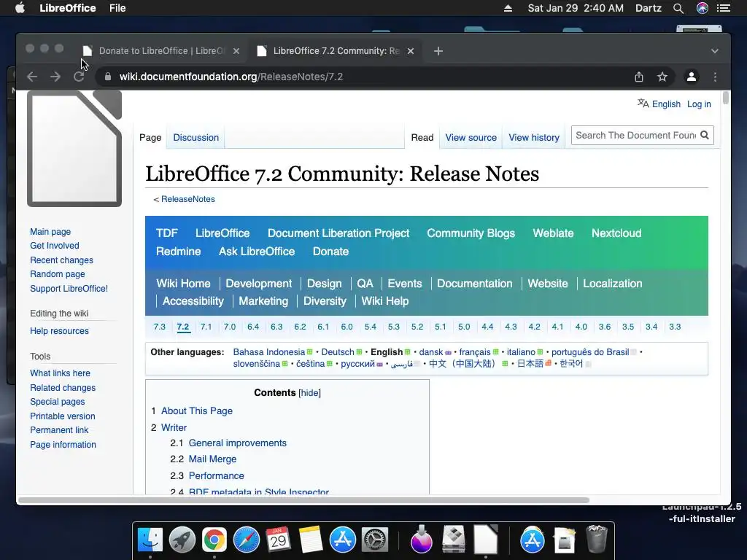Open Calendar from the dock
The height and width of the screenshot is (560, 747).
point(278,540)
